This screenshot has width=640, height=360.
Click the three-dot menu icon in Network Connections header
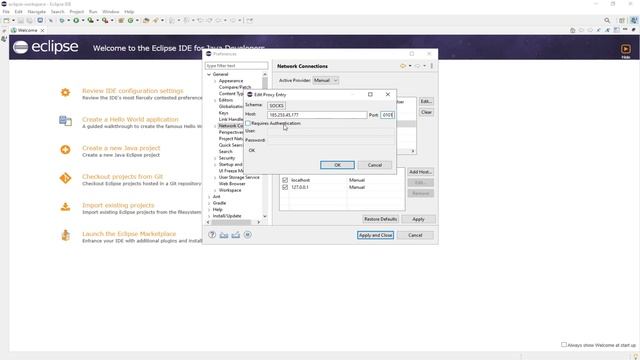tap(431, 66)
